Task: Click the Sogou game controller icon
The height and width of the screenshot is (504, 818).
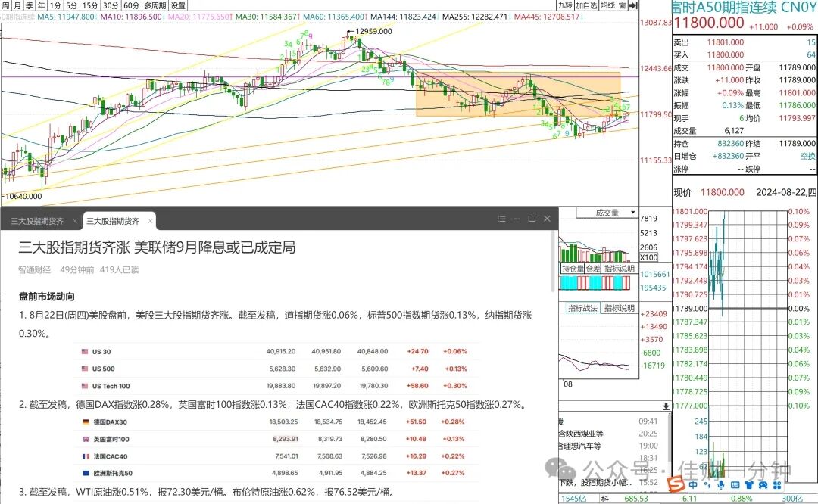Action: [x=763, y=485]
